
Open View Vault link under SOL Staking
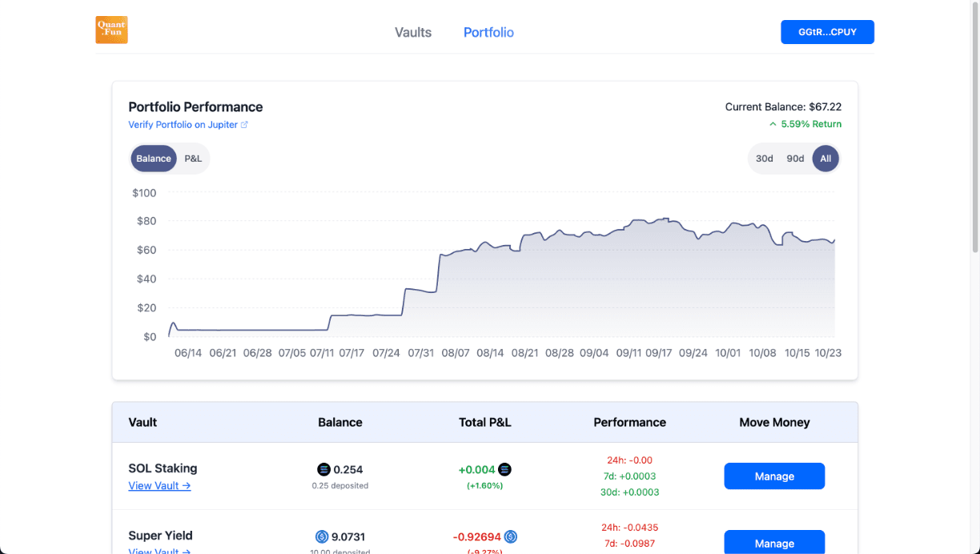(x=159, y=486)
